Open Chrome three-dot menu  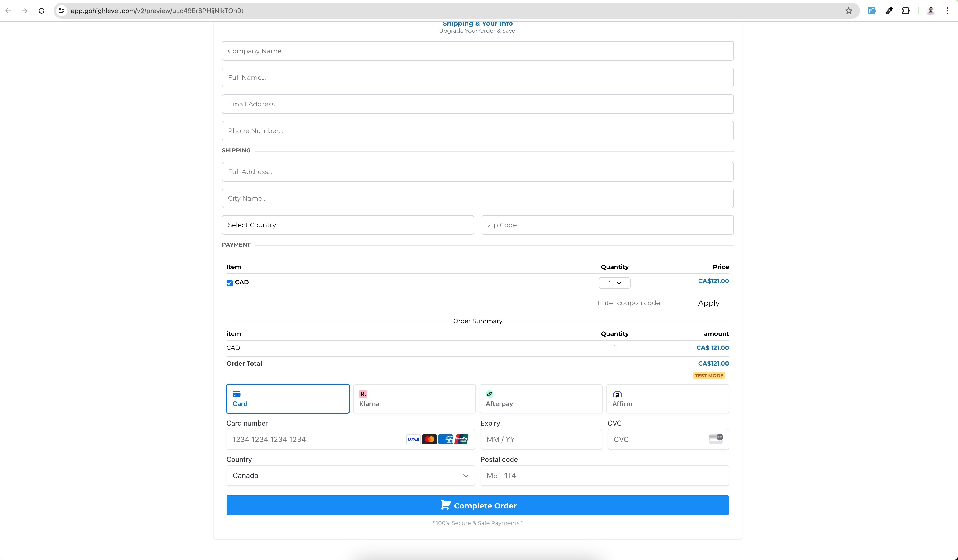tap(947, 11)
